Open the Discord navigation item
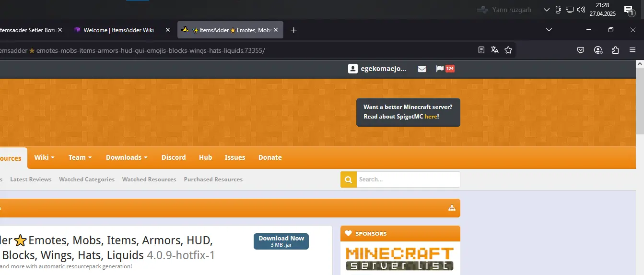 tap(174, 157)
